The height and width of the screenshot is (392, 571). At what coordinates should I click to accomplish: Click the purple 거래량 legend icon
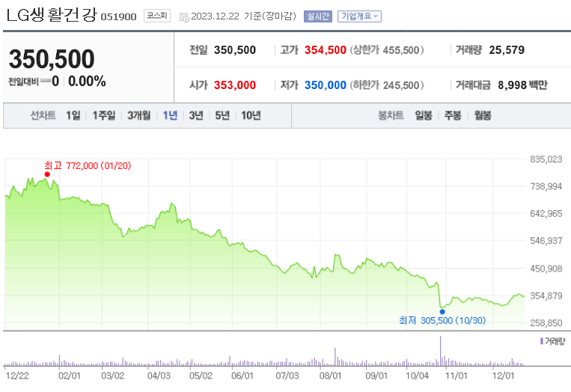542,341
